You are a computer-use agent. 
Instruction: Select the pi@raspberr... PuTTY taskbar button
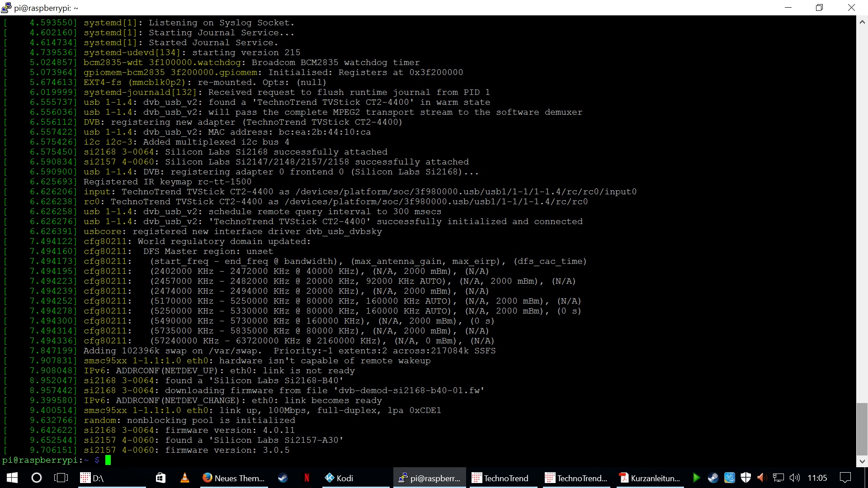click(x=429, y=478)
